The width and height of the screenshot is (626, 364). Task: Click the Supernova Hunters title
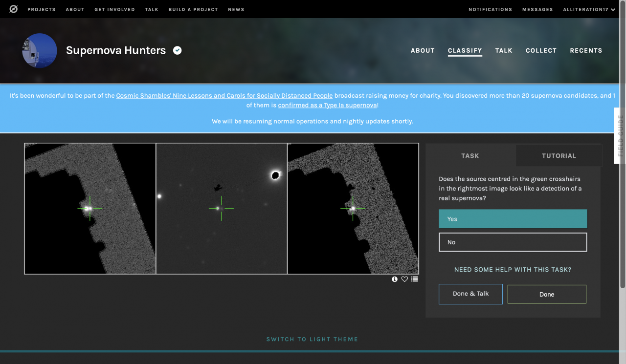116,50
